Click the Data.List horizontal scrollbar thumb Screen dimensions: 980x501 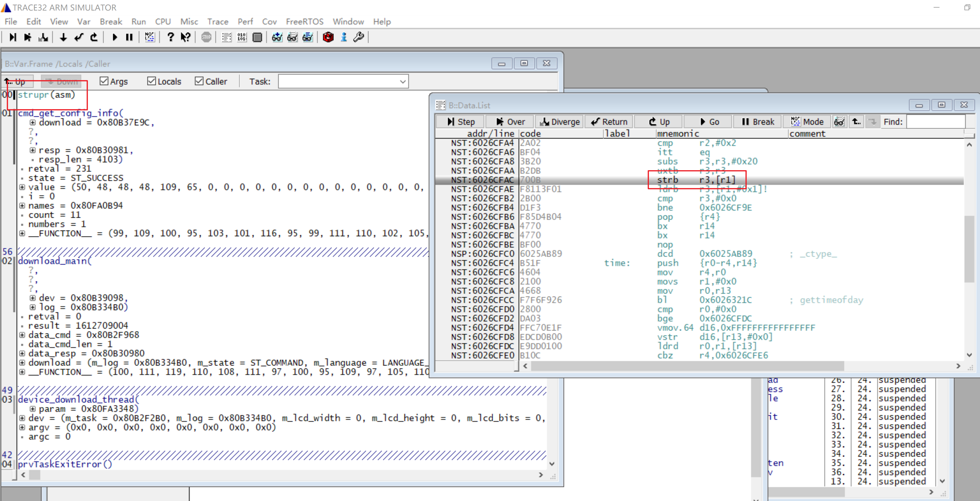tap(688, 366)
